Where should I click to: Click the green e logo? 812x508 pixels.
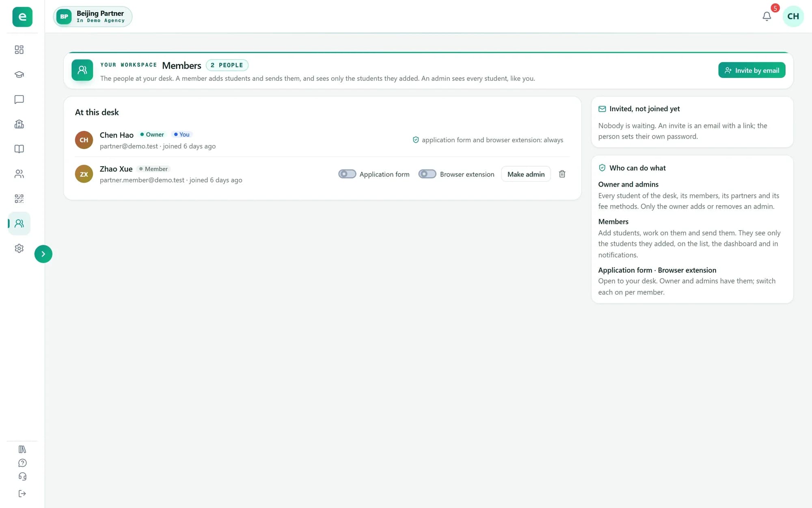22,17
